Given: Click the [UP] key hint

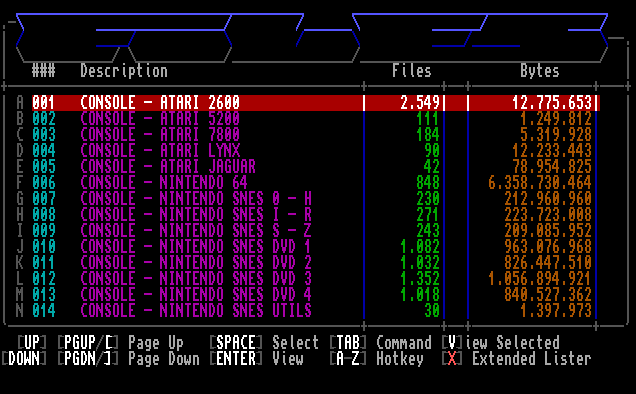Looking at the screenshot, I should click(x=32, y=343).
